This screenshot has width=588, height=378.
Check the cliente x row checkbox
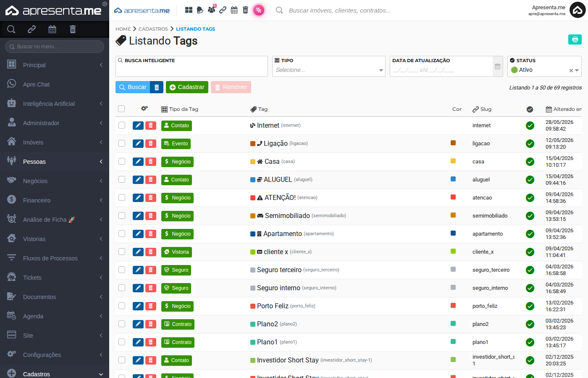tap(122, 252)
